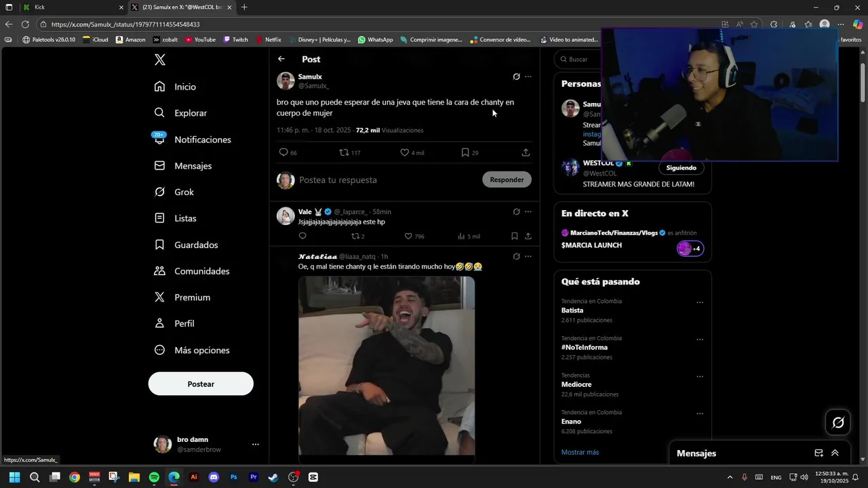
Task: Open the laughing man image in Nataliaa's reply
Action: tap(387, 366)
